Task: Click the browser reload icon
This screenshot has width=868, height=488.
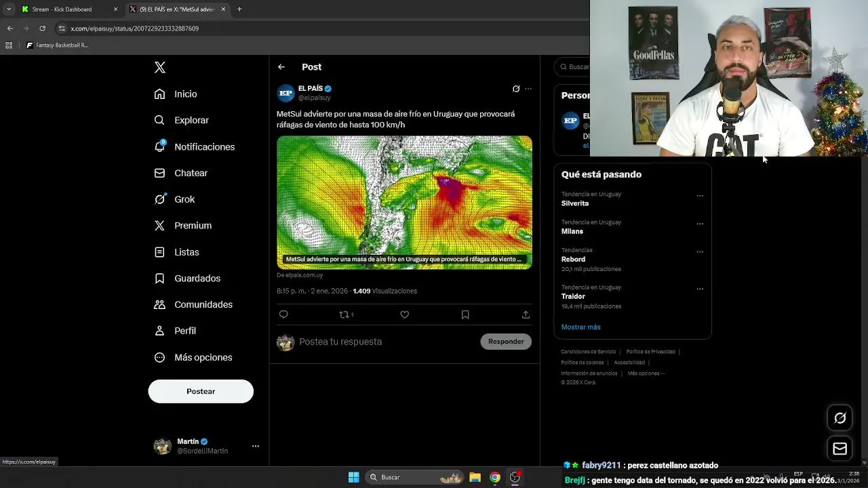Action: point(43,28)
